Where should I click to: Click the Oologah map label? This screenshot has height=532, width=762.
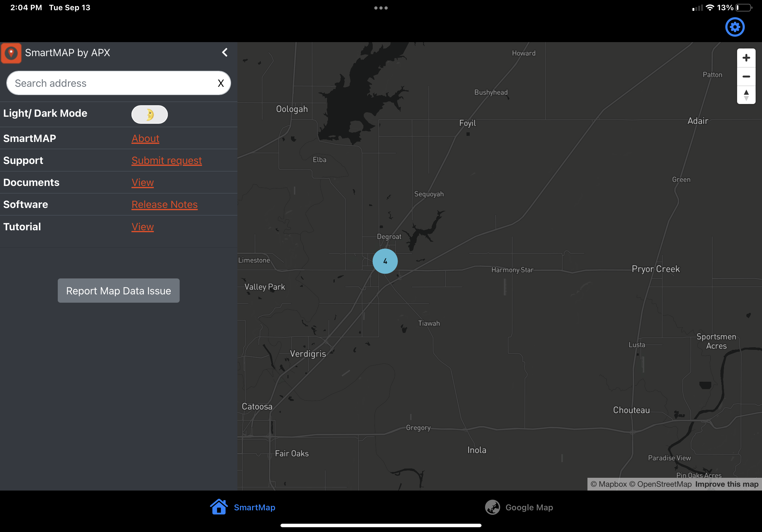click(292, 109)
